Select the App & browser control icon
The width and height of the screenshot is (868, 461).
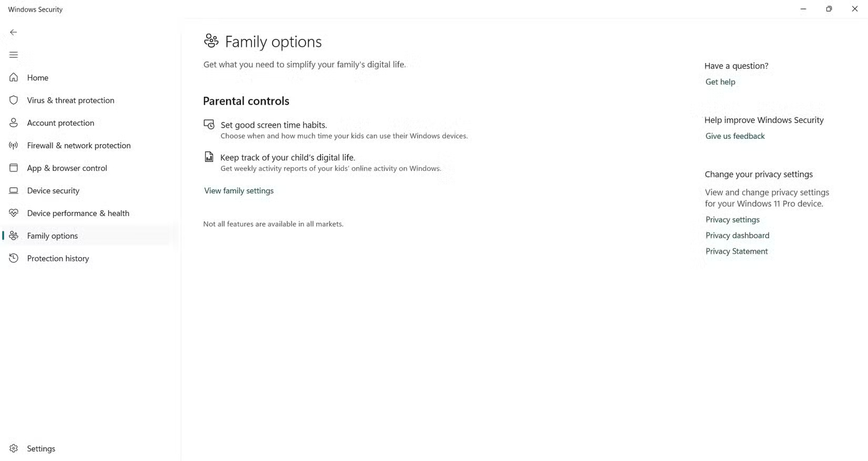13,168
